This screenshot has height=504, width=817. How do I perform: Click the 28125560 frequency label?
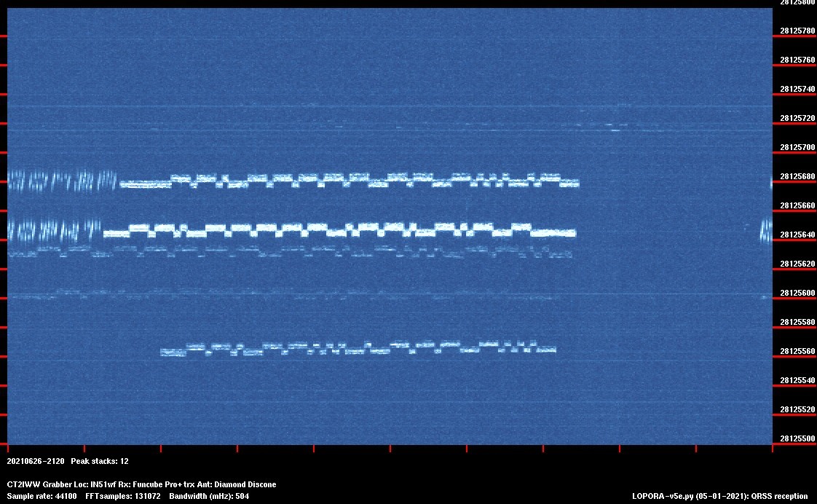tap(797, 351)
